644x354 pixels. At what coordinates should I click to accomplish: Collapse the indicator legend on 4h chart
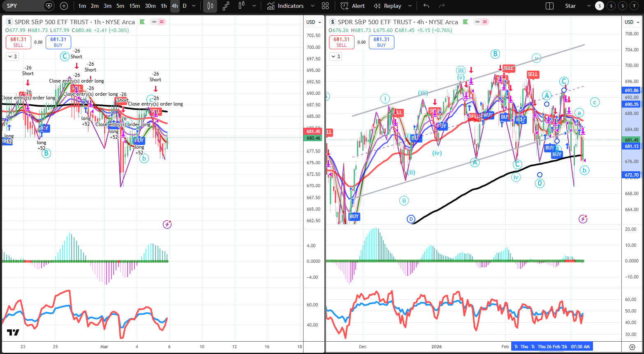point(336,56)
